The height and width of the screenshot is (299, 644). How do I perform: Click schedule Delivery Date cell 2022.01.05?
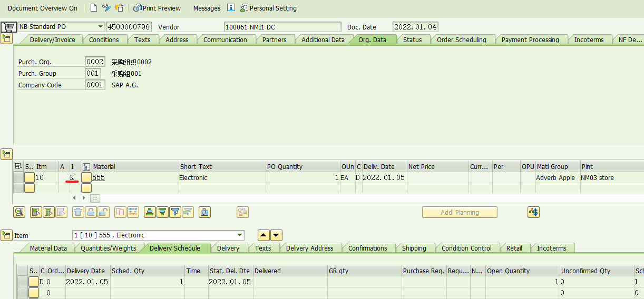pyautogui.click(x=87, y=282)
